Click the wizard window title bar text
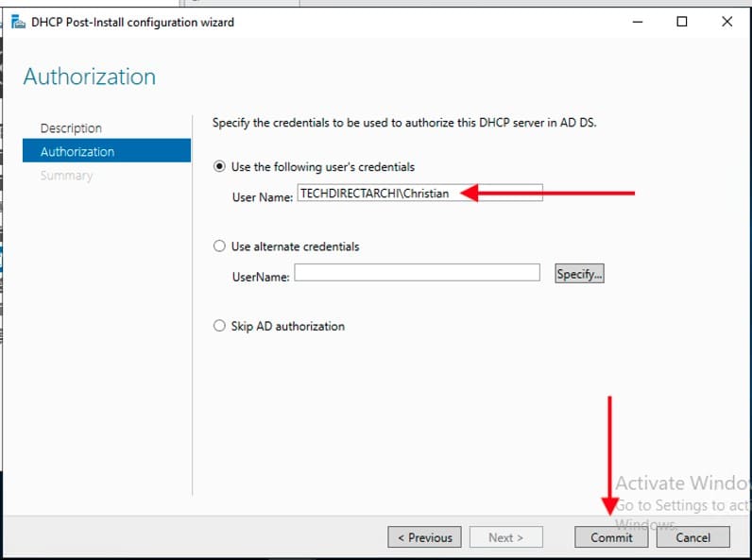The width and height of the screenshot is (752, 560). (132, 22)
